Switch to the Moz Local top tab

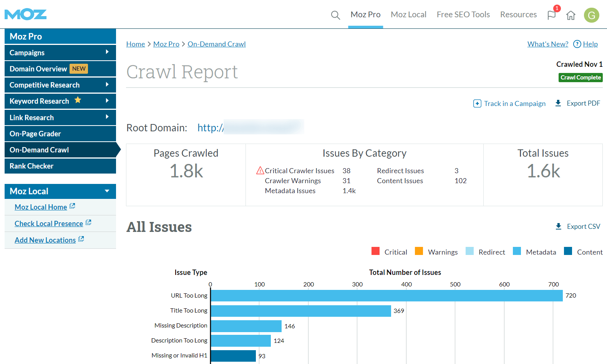click(x=408, y=15)
